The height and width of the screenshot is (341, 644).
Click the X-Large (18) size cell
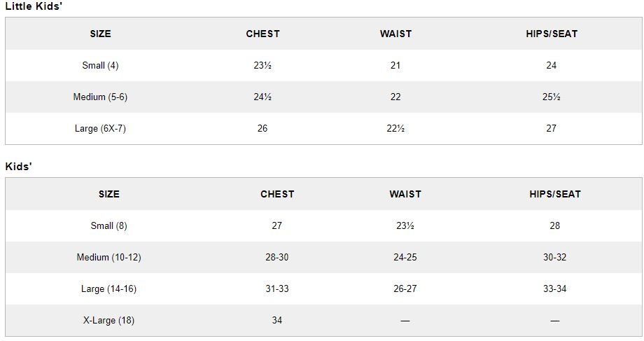(x=108, y=321)
